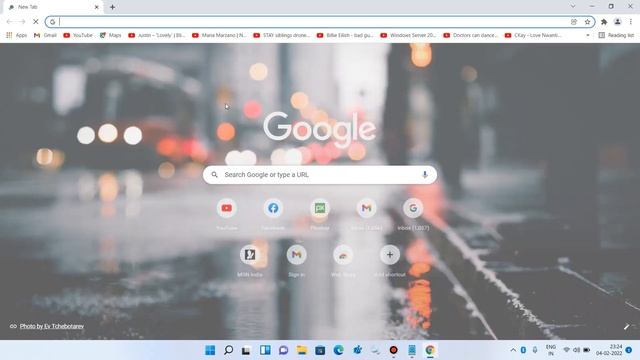Show hidden bookmarks via the overflow arrow
Screen dimensions: 640x360
click(x=588, y=36)
